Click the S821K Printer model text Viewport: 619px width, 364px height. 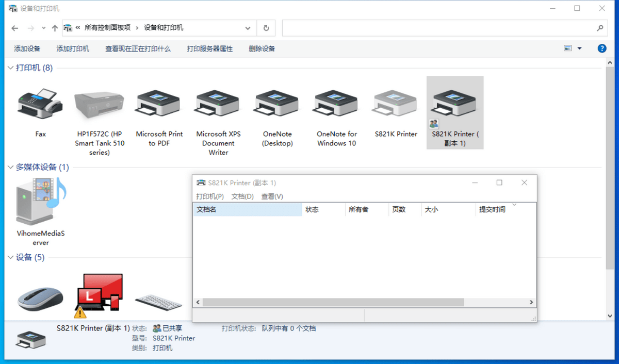point(174,338)
